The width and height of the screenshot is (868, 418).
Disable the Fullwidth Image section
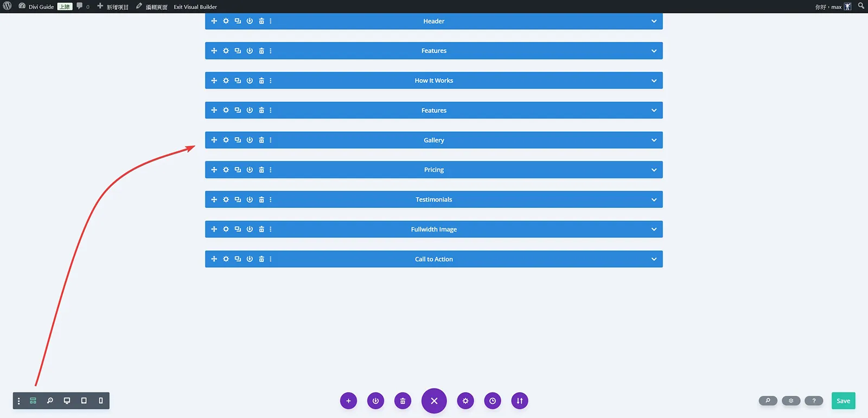250,229
